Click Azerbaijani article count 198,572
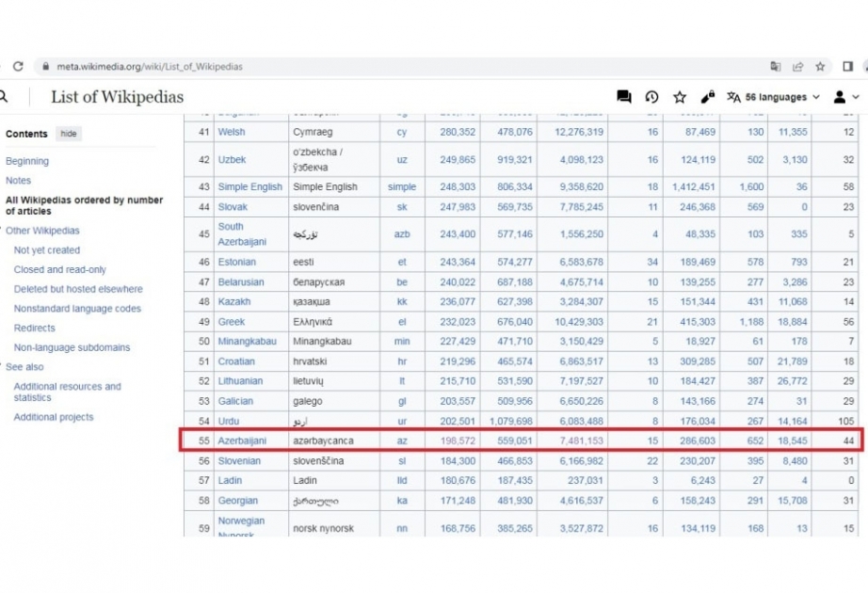 [458, 441]
